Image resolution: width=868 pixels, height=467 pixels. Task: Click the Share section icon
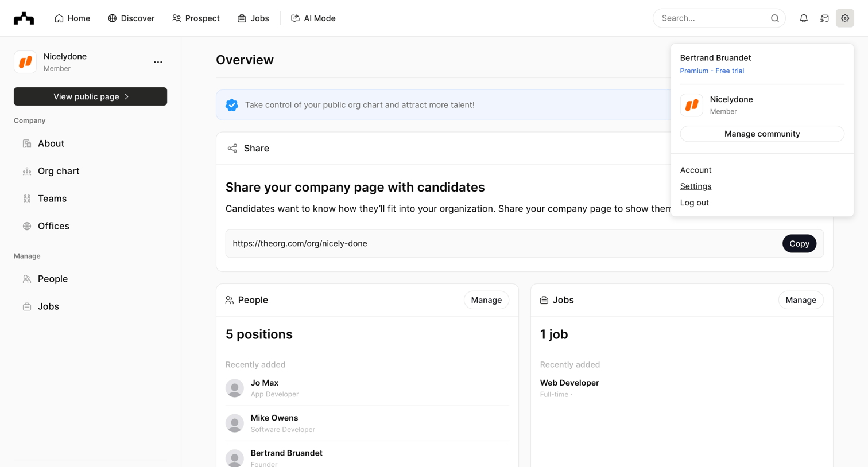(232, 149)
